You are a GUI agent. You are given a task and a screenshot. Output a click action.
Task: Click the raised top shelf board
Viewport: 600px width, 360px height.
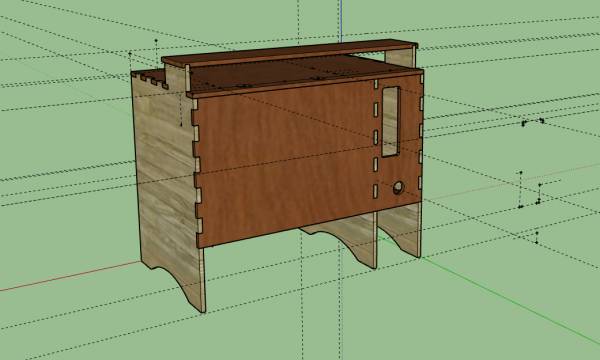click(290, 52)
